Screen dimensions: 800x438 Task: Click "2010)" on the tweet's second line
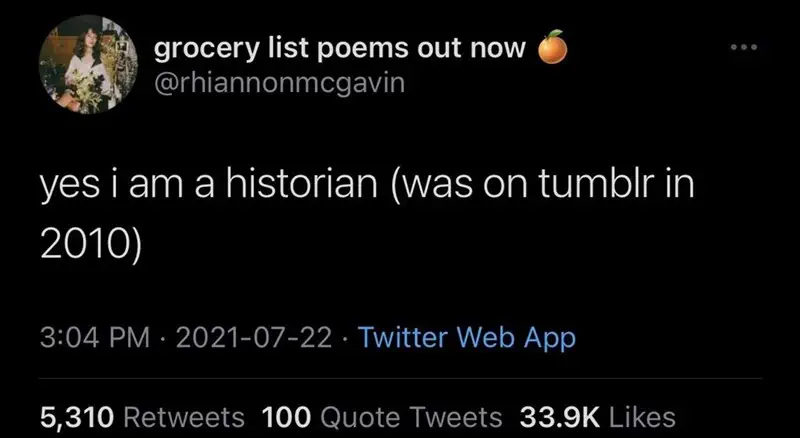[91, 246]
